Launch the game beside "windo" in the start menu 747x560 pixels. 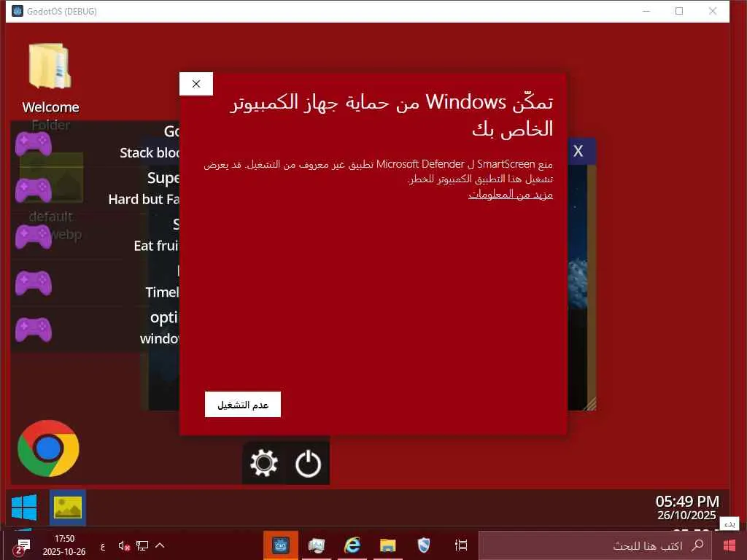[34, 330]
